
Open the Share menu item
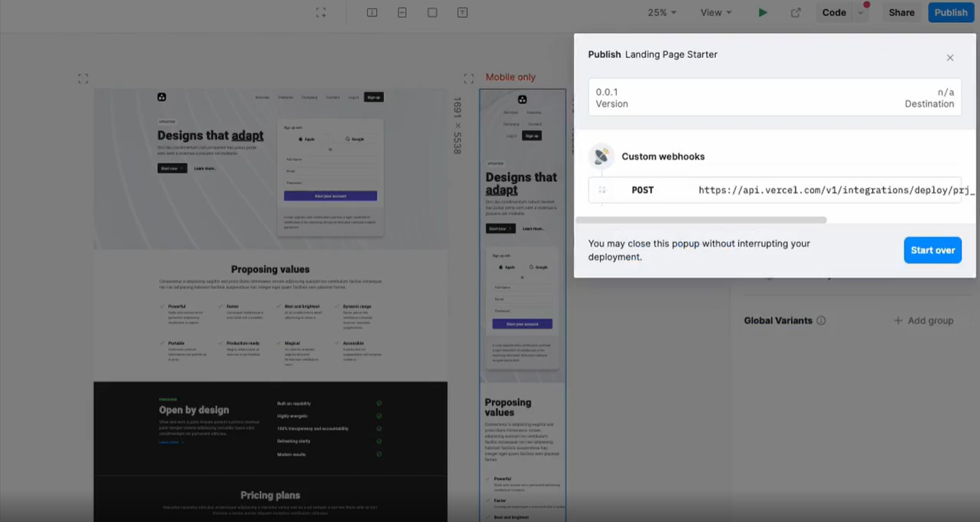[901, 12]
